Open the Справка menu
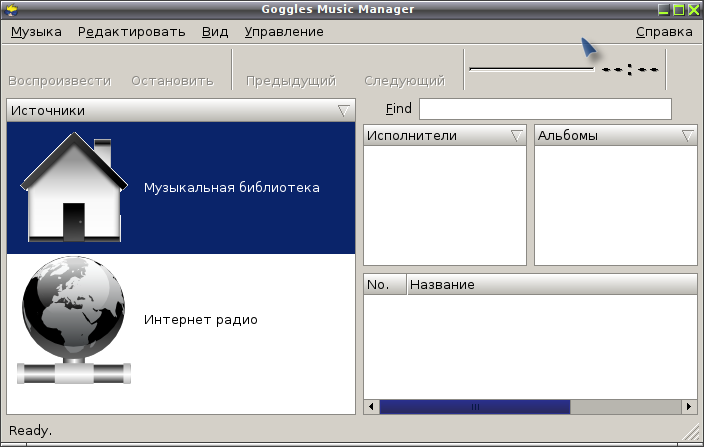704x447 pixels. pyautogui.click(x=664, y=32)
